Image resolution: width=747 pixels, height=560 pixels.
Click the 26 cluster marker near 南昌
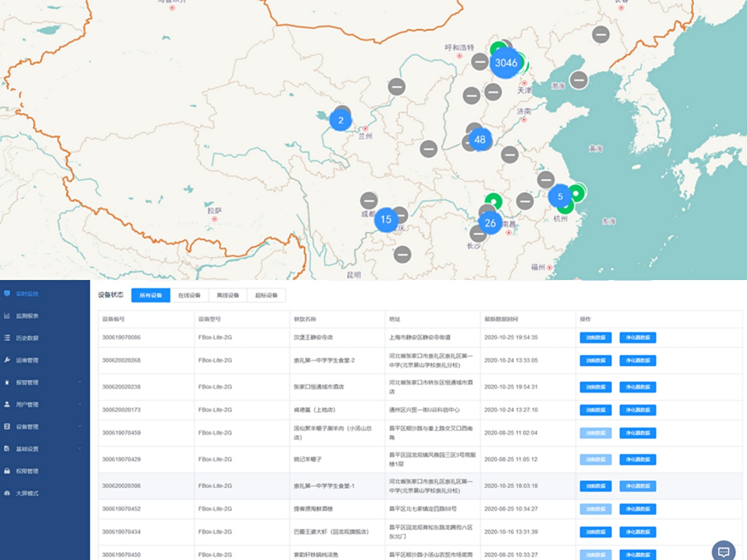pyautogui.click(x=490, y=223)
